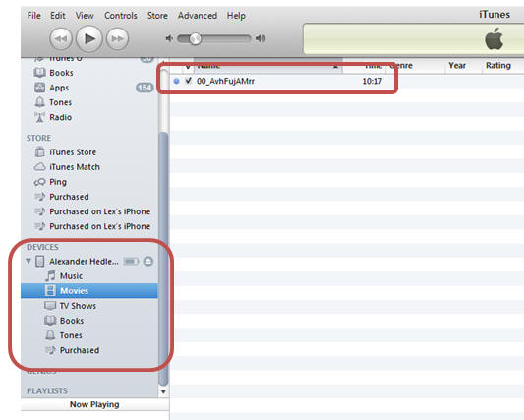The image size is (524, 420).
Task: Open iTunes Match in the sidebar
Action: 75,167
